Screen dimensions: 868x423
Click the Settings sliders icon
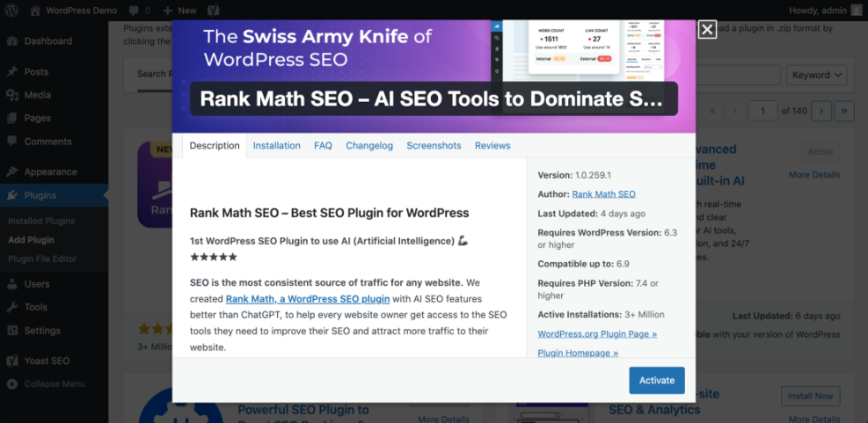12,331
